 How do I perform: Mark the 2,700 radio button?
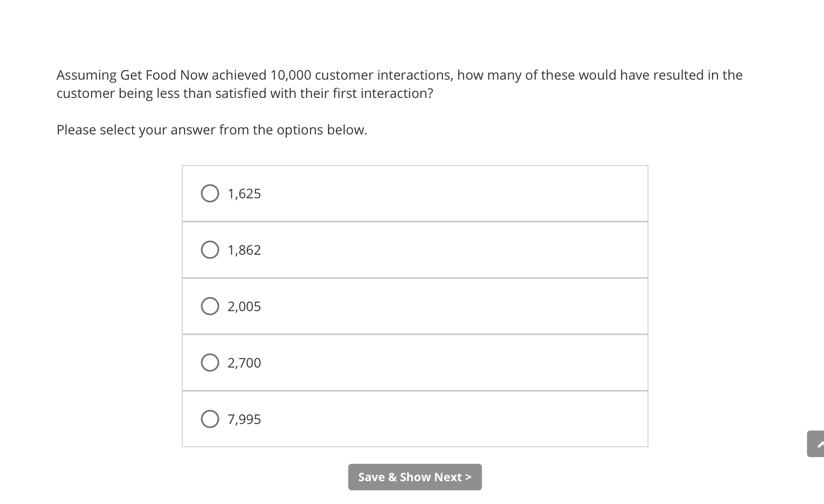[x=210, y=363]
